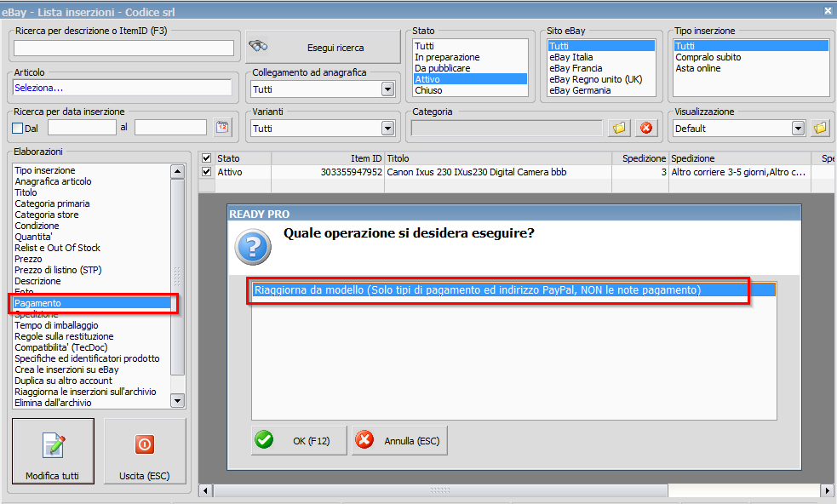
Task: Select Elimina dall'archivio elaboration
Action: pyautogui.click(x=91, y=403)
